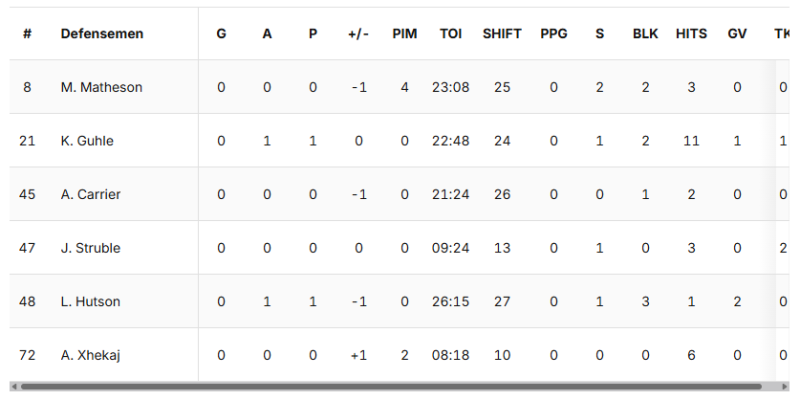Open A. Xhekaj player link

(x=91, y=355)
